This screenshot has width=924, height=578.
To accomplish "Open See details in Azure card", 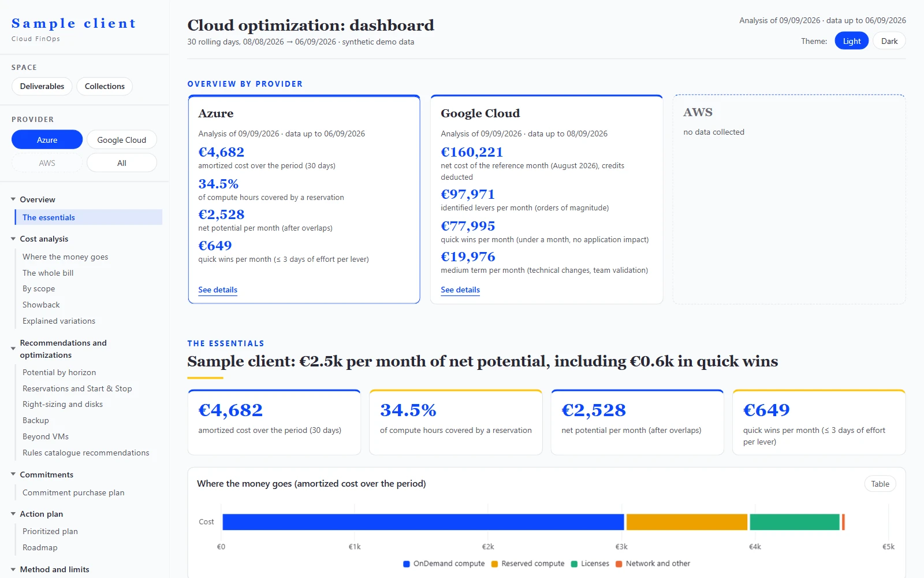I will [218, 290].
